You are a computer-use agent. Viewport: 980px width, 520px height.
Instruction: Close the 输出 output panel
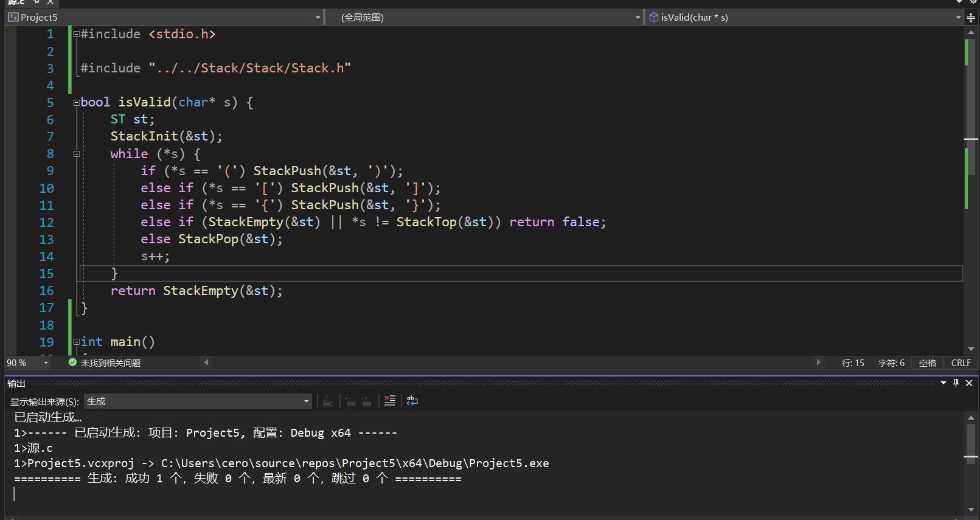969,383
